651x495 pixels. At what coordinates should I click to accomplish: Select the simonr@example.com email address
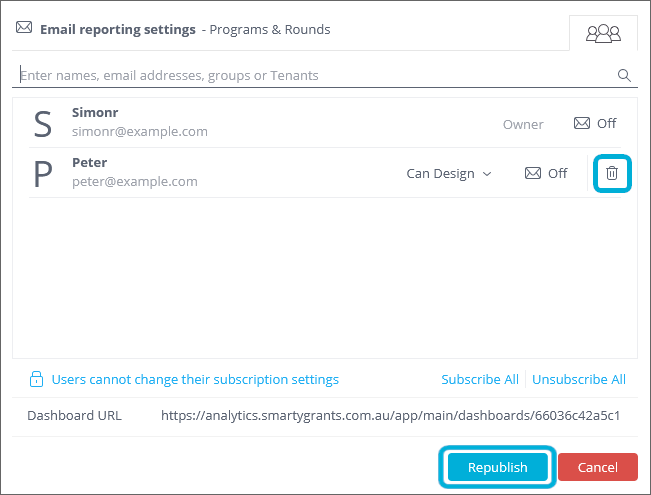point(140,132)
